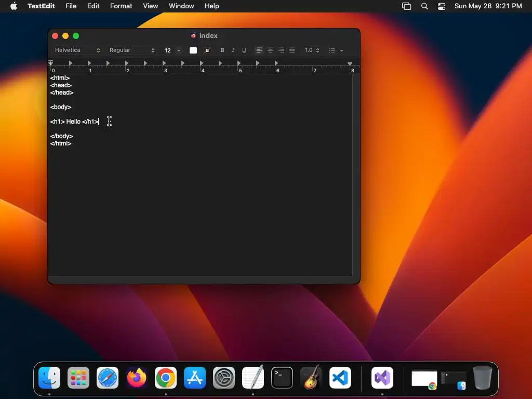Viewport: 532px width, 399px height.
Task: Launch Google Chrome from the Dock
Action: [166, 377]
